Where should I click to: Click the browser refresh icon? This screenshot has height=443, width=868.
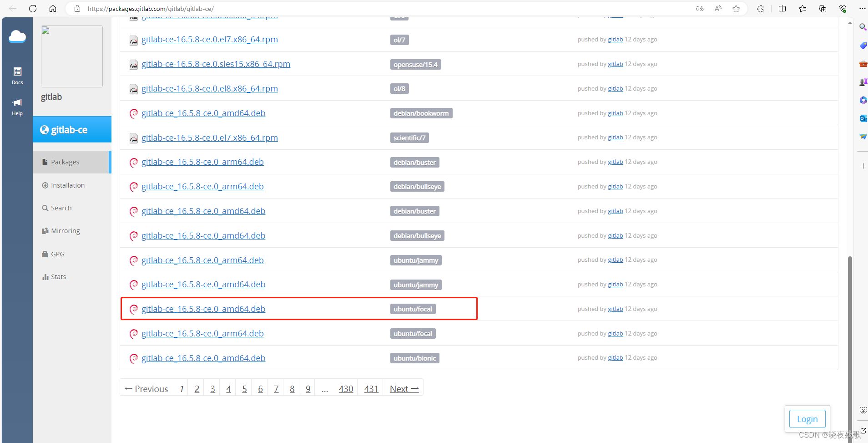[x=33, y=9]
